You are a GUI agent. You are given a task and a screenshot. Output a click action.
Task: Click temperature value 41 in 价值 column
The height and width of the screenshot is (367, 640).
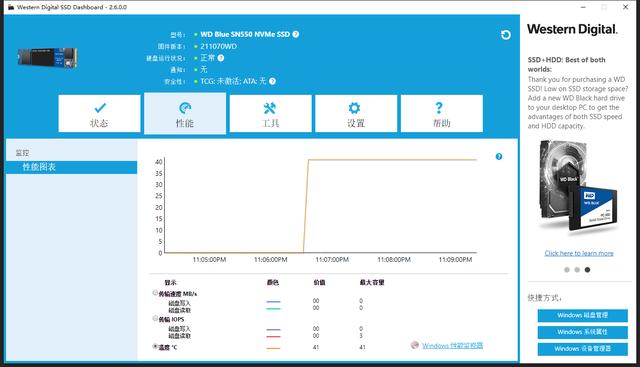click(x=316, y=347)
